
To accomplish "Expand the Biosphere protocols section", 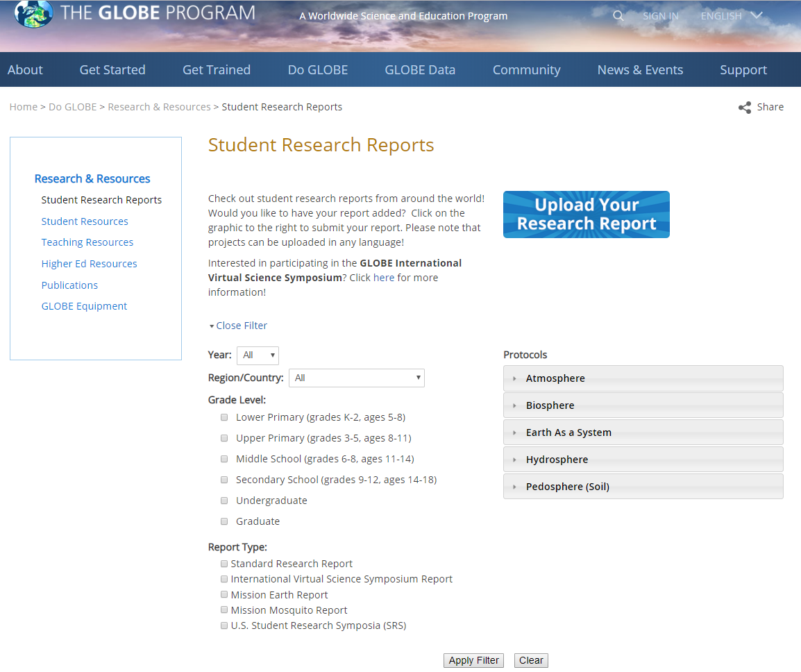I will click(643, 405).
